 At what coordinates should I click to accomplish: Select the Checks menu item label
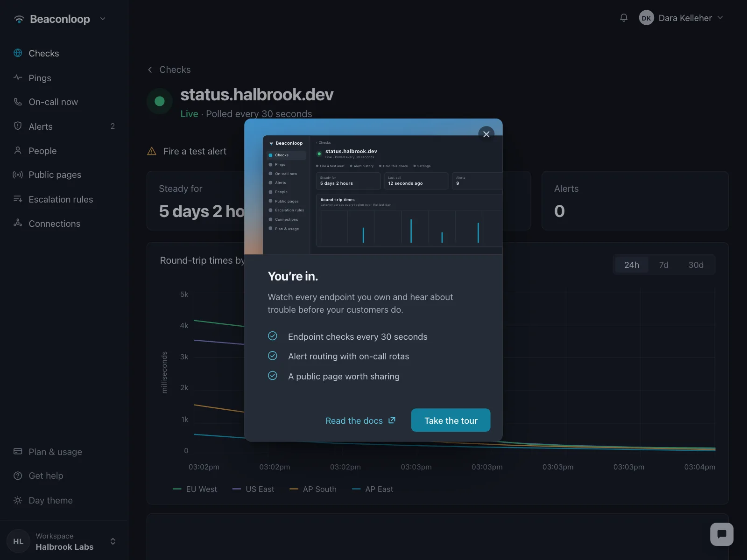44,53
